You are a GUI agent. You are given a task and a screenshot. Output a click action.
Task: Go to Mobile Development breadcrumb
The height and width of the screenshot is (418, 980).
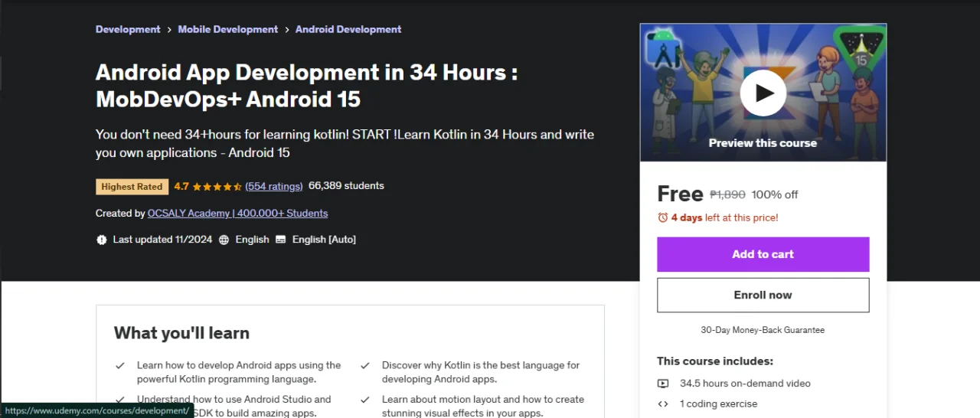[228, 29]
